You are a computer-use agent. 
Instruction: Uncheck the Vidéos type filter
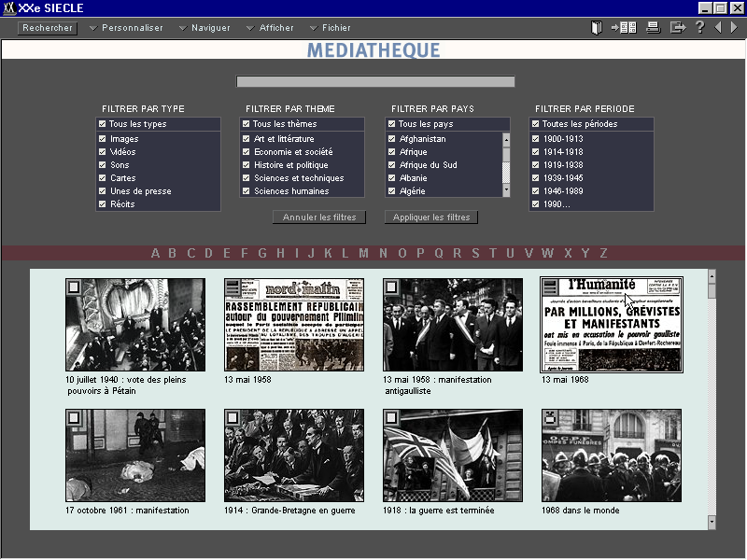click(103, 152)
